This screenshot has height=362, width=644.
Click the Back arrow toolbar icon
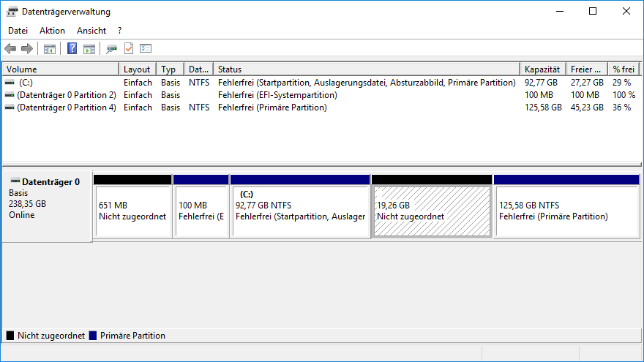(x=10, y=49)
